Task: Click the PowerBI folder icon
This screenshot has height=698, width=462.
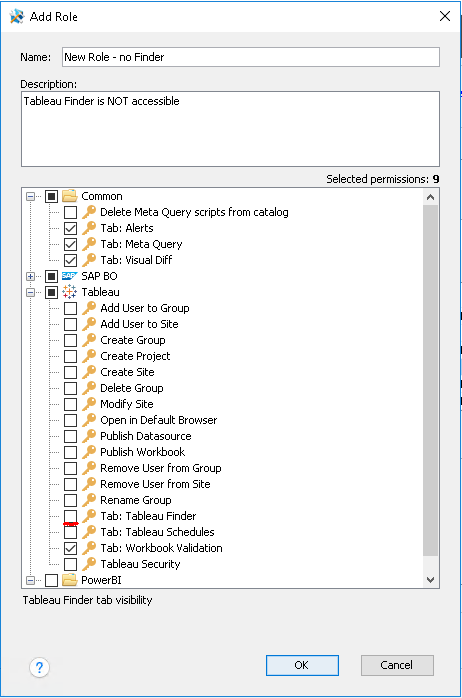Action: 70,580
